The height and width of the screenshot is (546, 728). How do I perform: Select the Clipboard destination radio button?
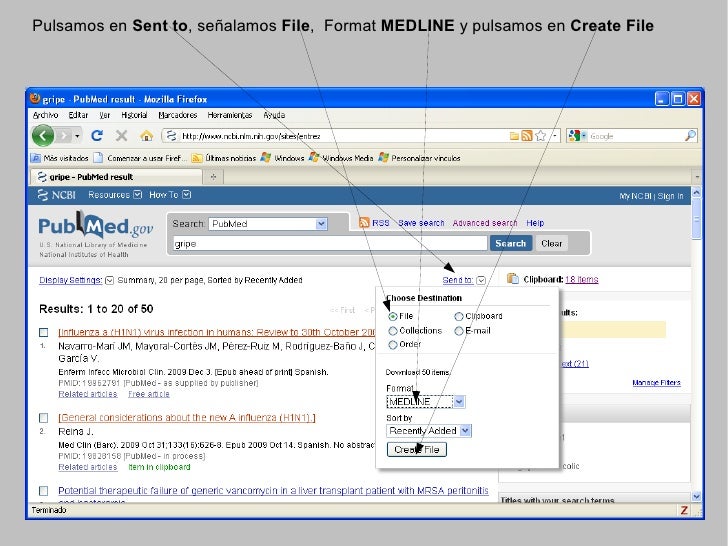click(x=459, y=316)
